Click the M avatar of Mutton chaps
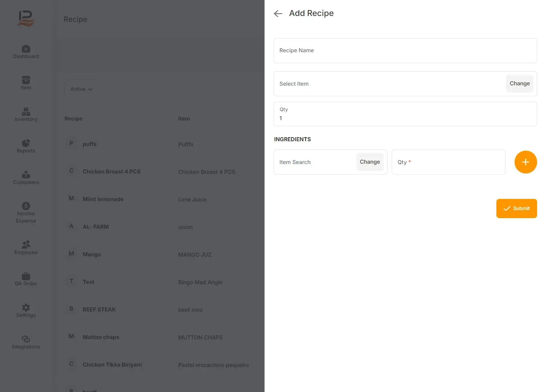Image resolution: width=544 pixels, height=392 pixels. click(71, 336)
